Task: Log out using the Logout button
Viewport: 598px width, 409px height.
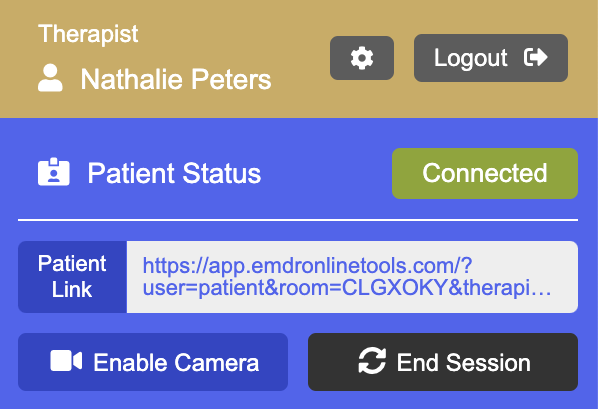Action: click(491, 58)
